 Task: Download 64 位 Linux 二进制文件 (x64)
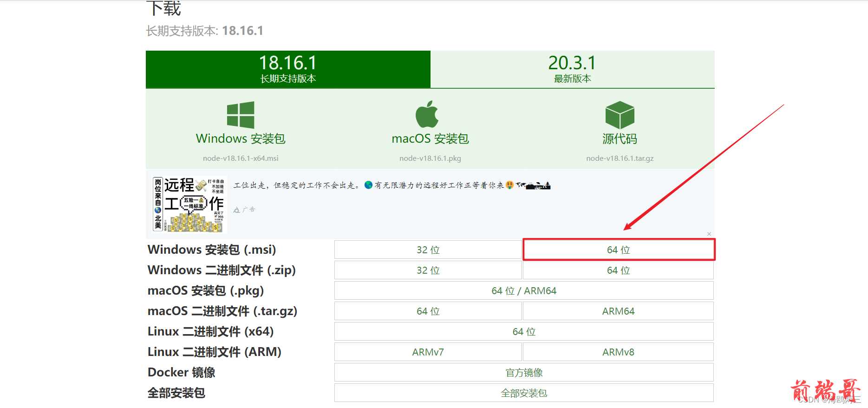[524, 331]
